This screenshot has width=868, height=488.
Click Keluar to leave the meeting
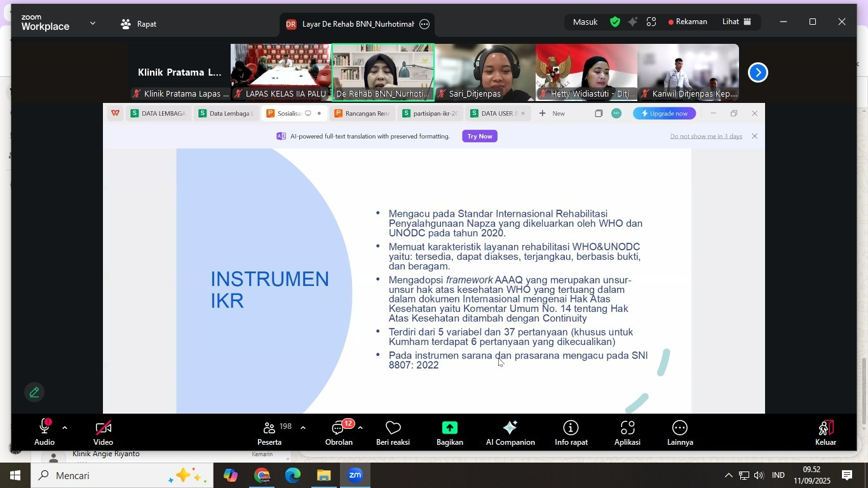click(x=826, y=433)
